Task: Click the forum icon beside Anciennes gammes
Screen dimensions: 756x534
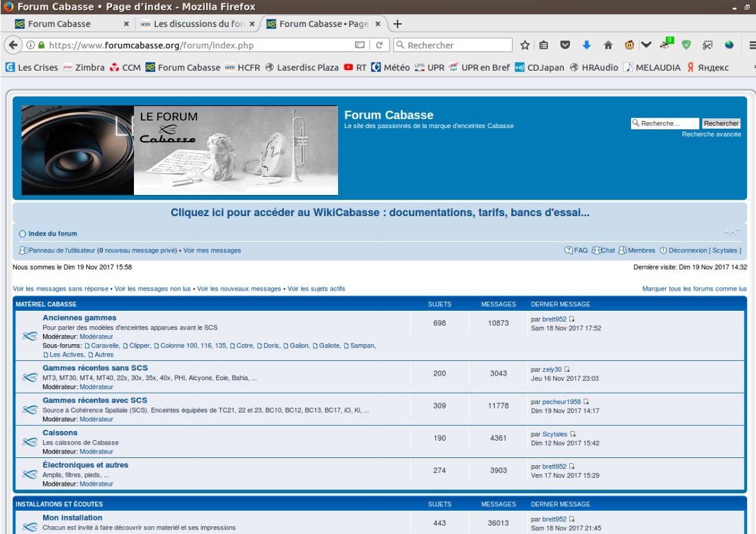Action: (30, 336)
